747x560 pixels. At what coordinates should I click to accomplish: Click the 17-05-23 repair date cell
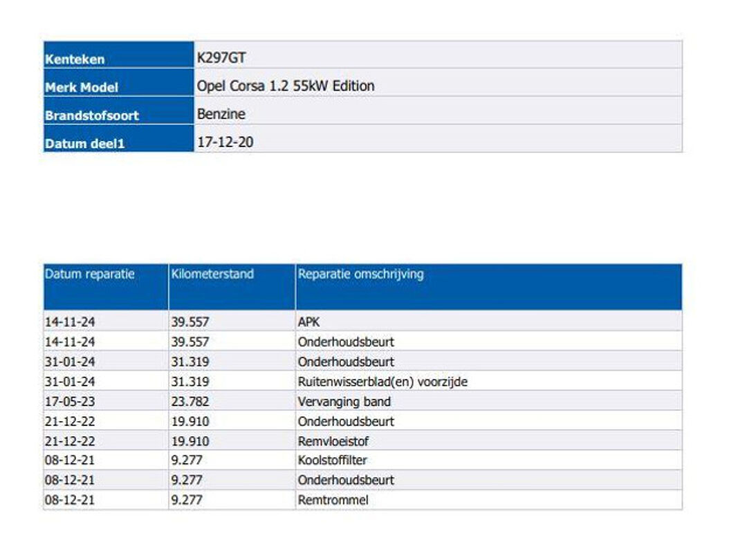70,402
